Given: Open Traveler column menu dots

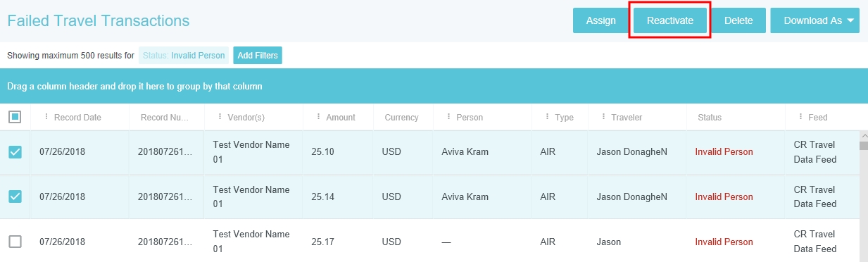Looking at the screenshot, I should [x=603, y=117].
